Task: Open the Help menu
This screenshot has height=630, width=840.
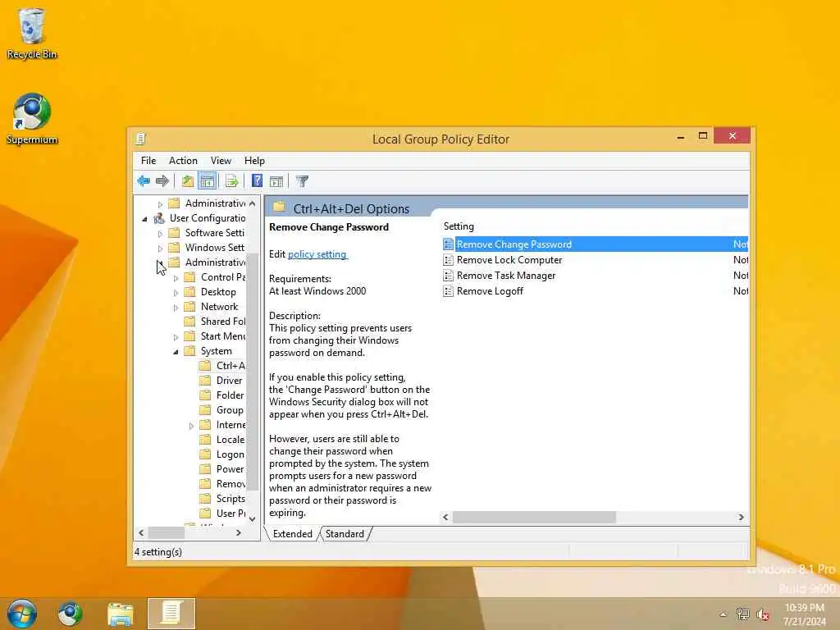Action: coord(254,161)
